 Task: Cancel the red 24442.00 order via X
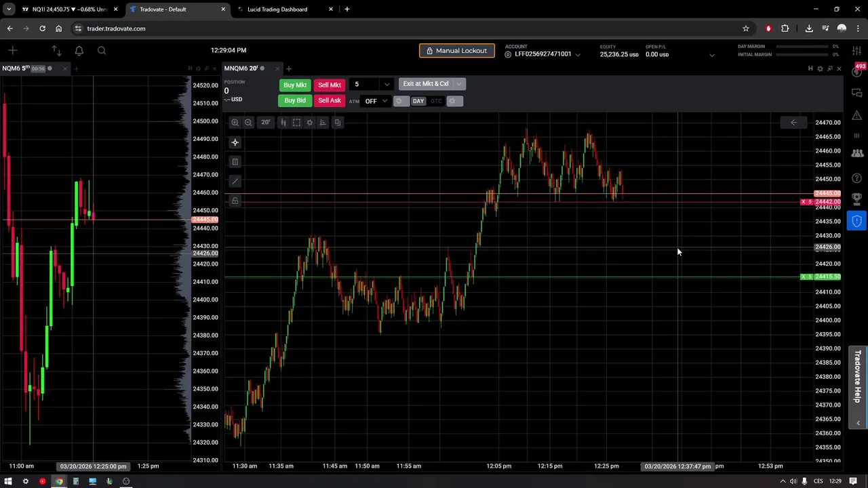tap(804, 202)
